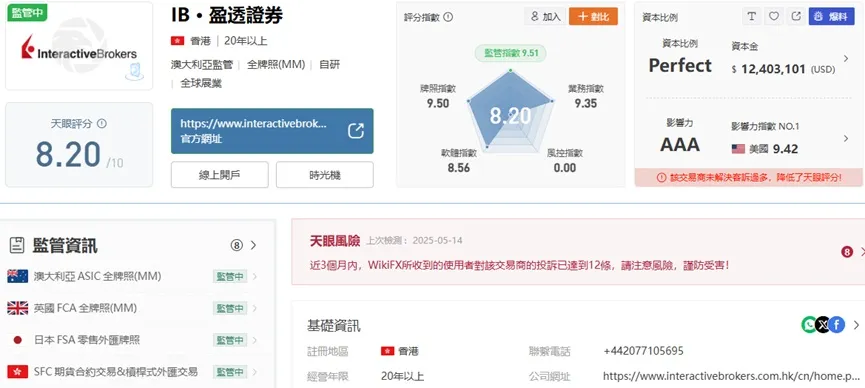The height and width of the screenshot is (388, 865).
Task: Open the interactivebrokers.com.hk company URL
Action: point(731,376)
